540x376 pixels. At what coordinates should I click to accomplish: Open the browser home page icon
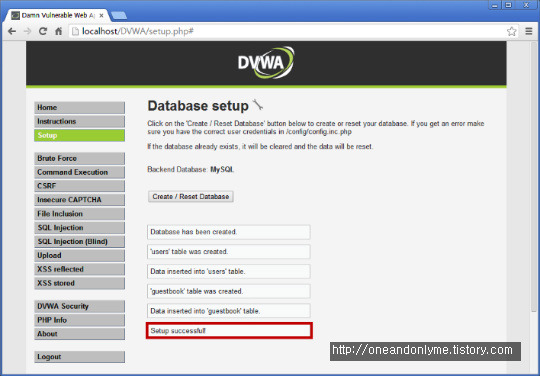click(59, 31)
